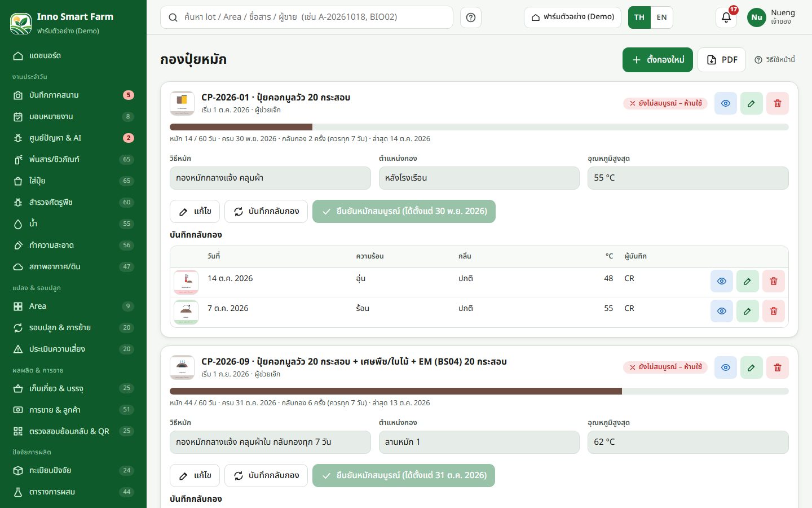The image size is (812, 508).
Task: Click บันทึกกลับกอง for CP-2026-01
Action: (x=266, y=212)
